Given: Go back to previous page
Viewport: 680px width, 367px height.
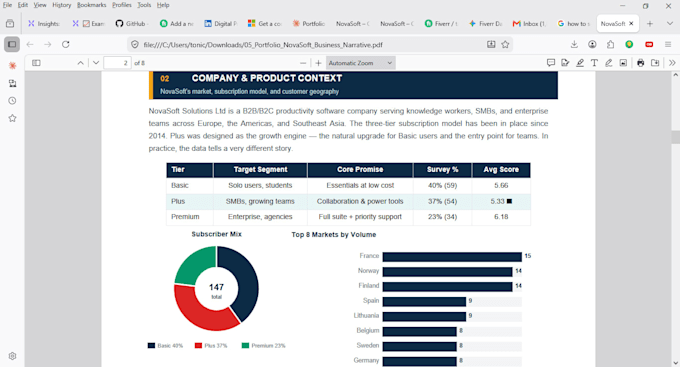Looking at the screenshot, I should tap(30, 44).
